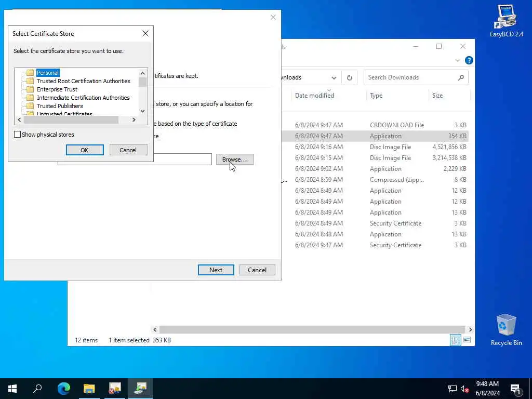
Task: Open File Explorer from taskbar
Action: 89,389
